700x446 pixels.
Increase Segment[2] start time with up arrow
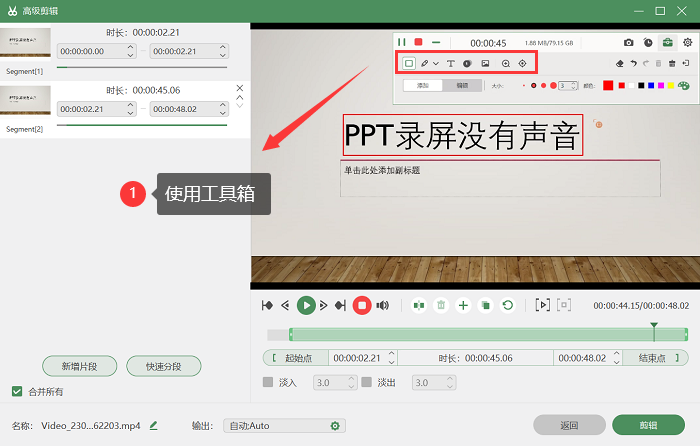(130, 105)
